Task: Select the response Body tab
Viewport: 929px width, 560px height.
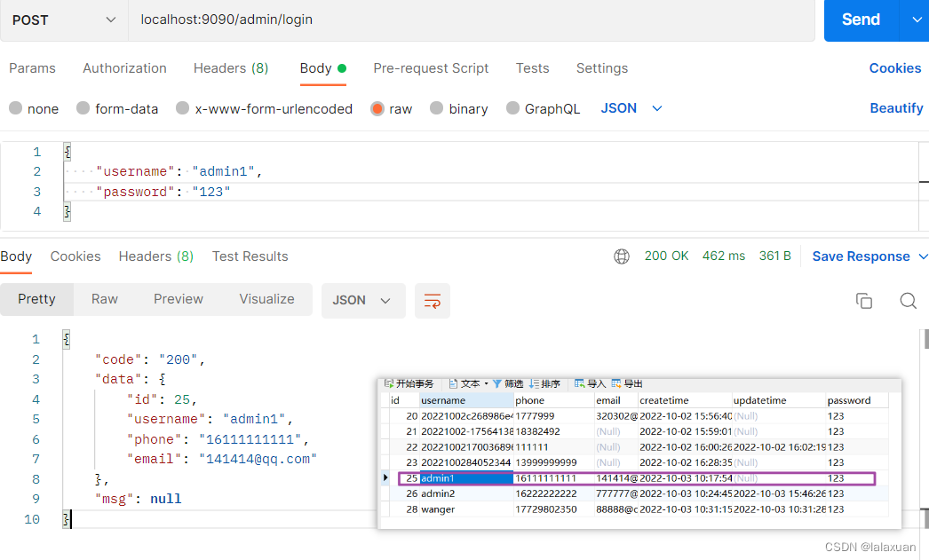Action: [x=16, y=256]
